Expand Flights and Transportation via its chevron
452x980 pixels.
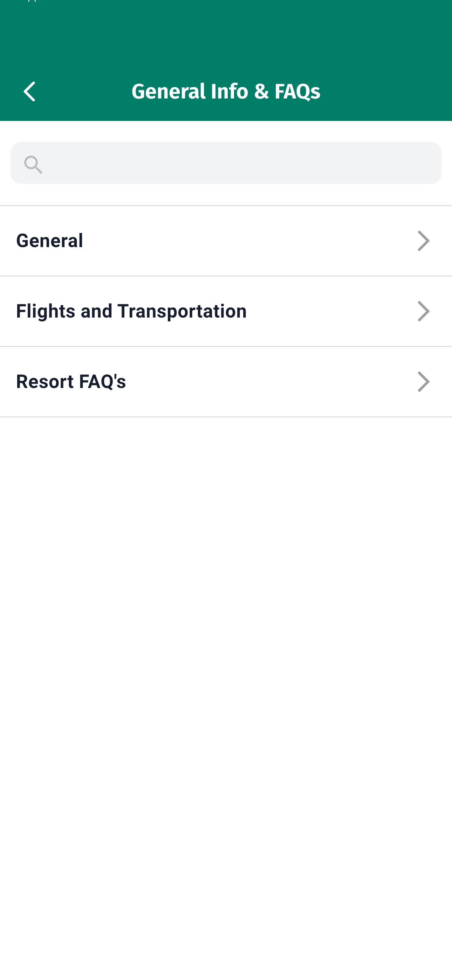(x=423, y=311)
